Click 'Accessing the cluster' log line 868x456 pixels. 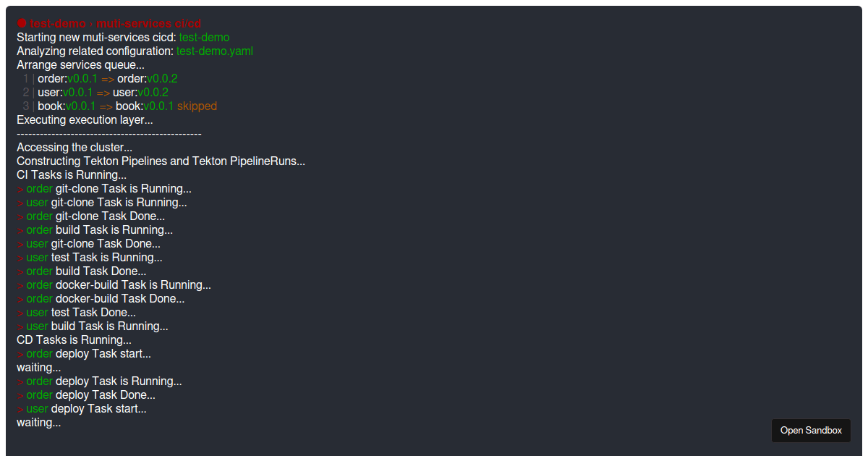tap(75, 148)
